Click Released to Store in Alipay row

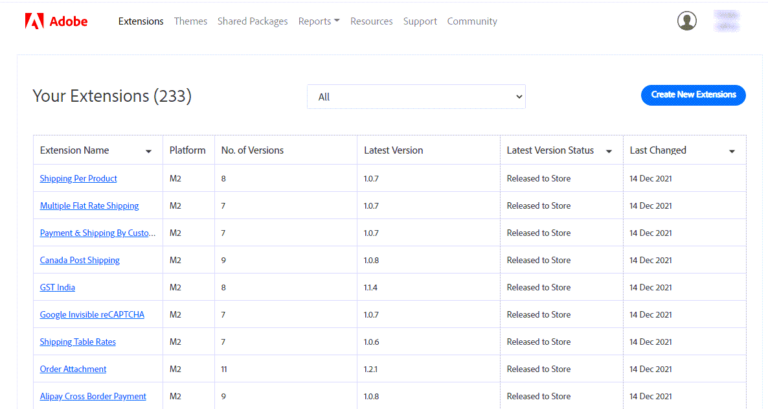point(538,396)
